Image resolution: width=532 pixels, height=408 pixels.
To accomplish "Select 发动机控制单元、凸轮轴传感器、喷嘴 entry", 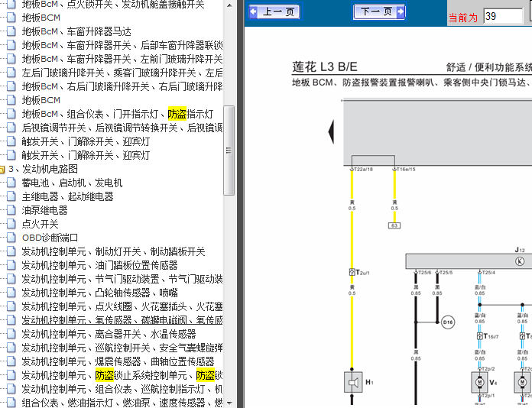I will [99, 293].
